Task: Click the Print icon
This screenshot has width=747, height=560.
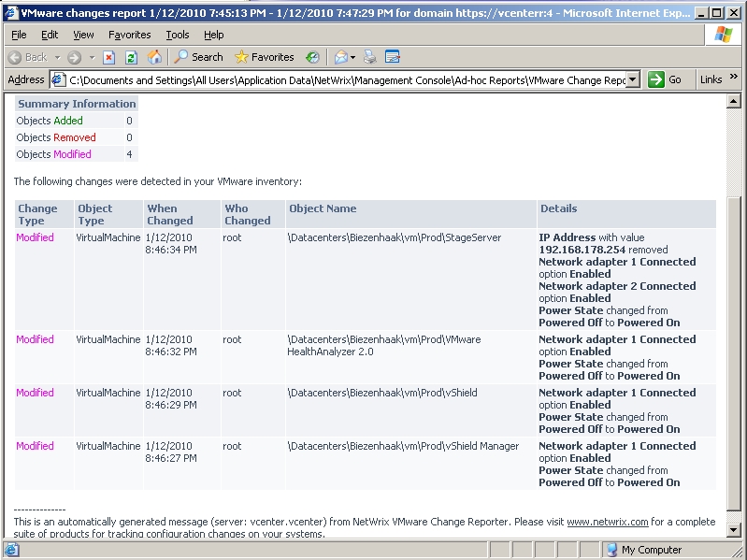Action: tap(369, 58)
